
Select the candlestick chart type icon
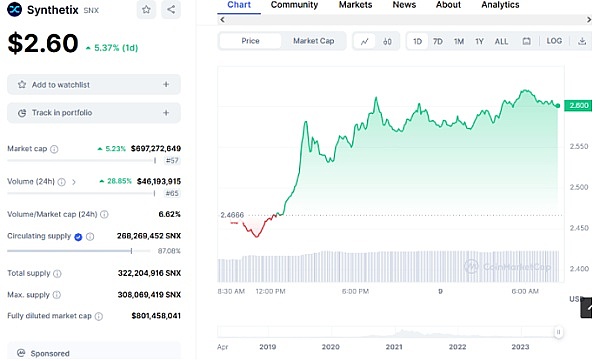(x=387, y=41)
